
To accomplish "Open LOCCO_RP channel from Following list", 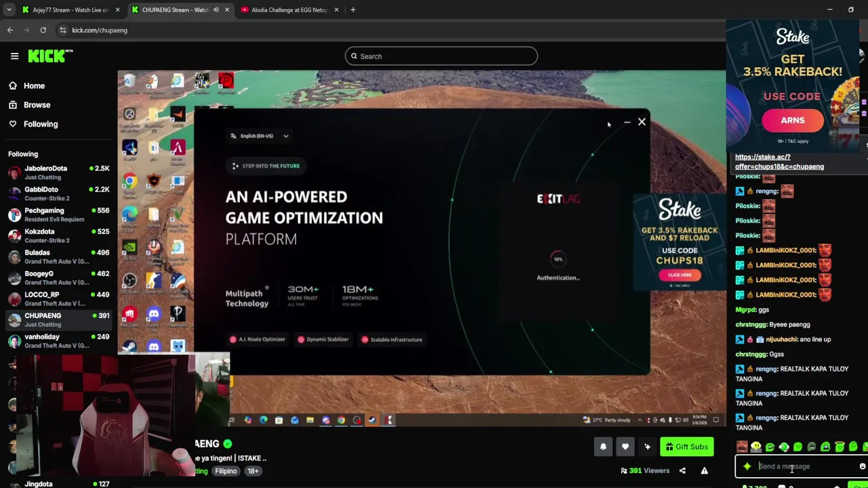I will click(x=58, y=298).
